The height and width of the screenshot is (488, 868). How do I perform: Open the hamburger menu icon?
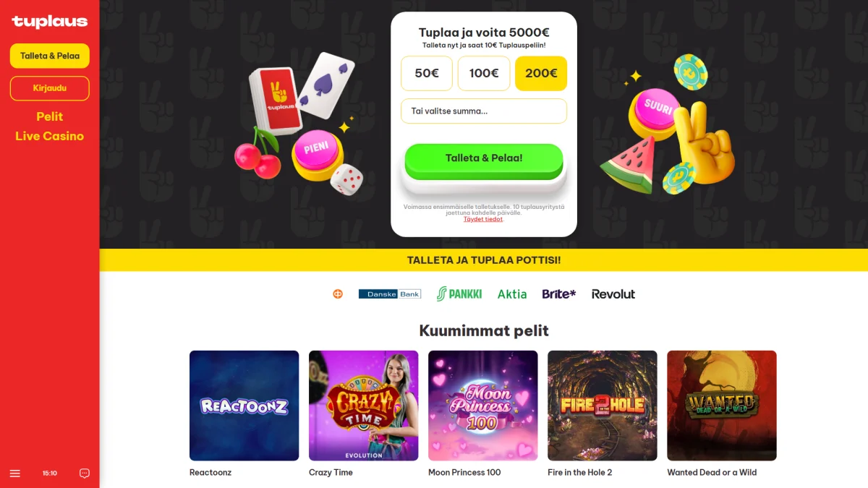(x=15, y=474)
